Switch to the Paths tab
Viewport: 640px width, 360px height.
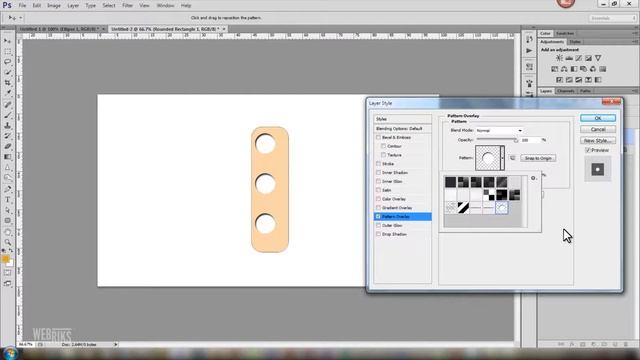(x=585, y=91)
